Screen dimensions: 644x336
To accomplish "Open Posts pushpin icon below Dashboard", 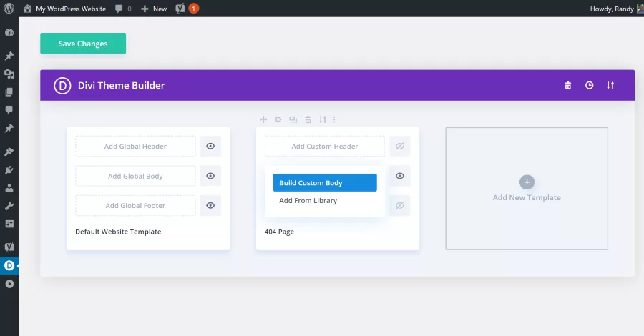I will [x=9, y=55].
